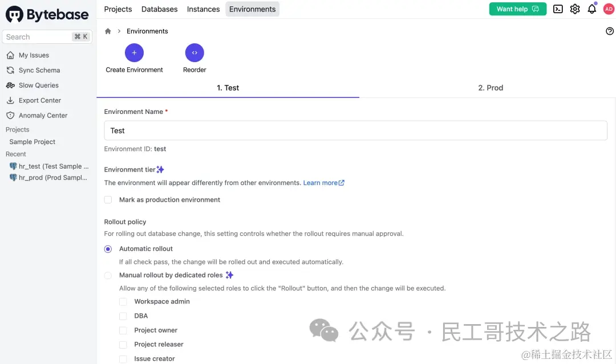This screenshot has height=364, width=616.
Task: Focus the sidebar Search field
Action: [x=47, y=36]
